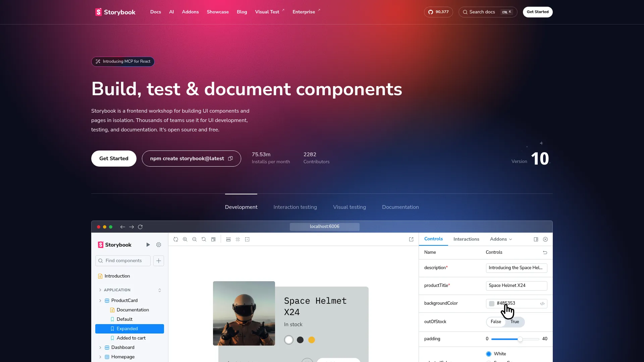Click the productTitle input field
The width and height of the screenshot is (644, 362).
tap(517, 286)
